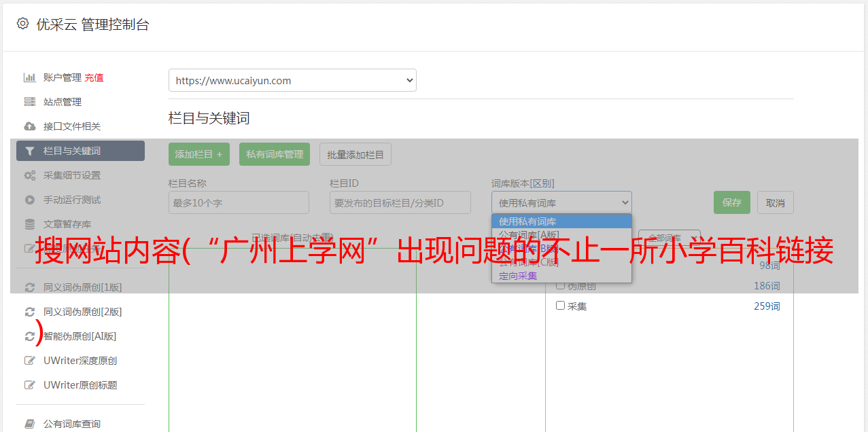Click the 充值 recharge link

94,77
